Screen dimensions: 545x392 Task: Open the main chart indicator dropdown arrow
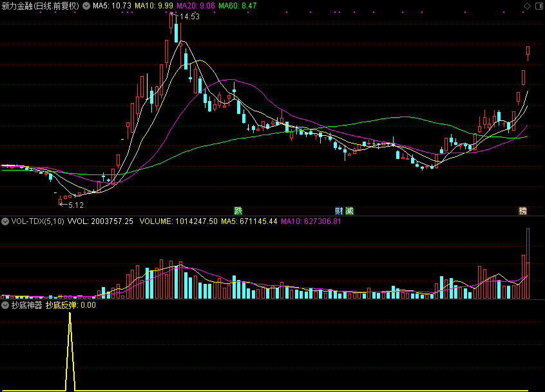(86, 6)
